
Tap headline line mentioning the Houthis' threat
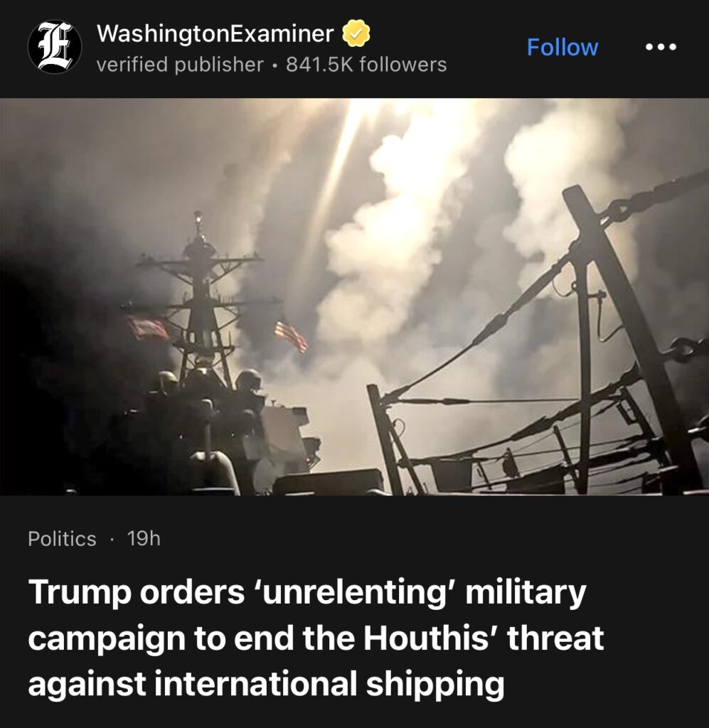(316, 638)
